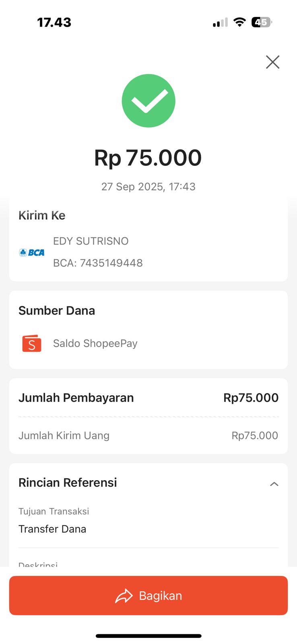Tap recipient name EDY SUTRISNO
The image size is (297, 644).
pyautogui.click(x=91, y=241)
